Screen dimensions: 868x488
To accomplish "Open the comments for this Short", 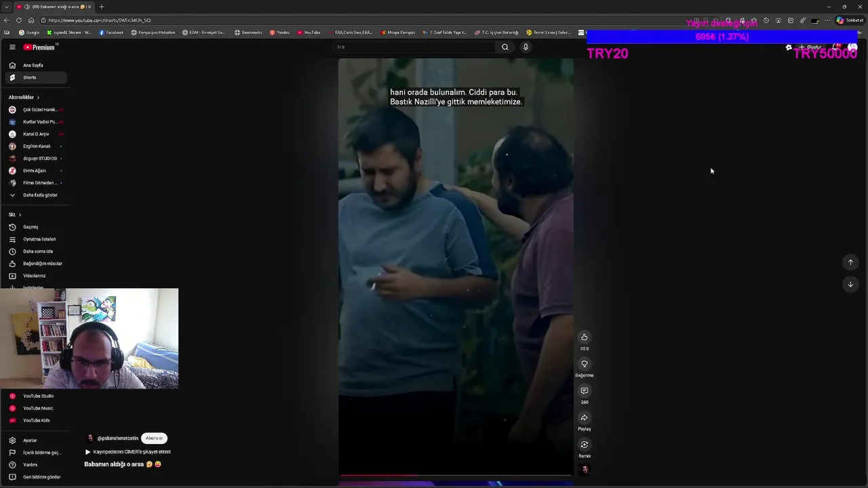I will pyautogui.click(x=584, y=391).
